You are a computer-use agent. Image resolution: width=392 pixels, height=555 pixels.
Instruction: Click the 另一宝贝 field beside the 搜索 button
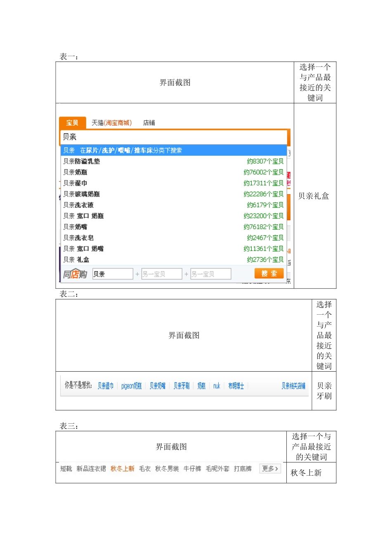tap(210, 274)
